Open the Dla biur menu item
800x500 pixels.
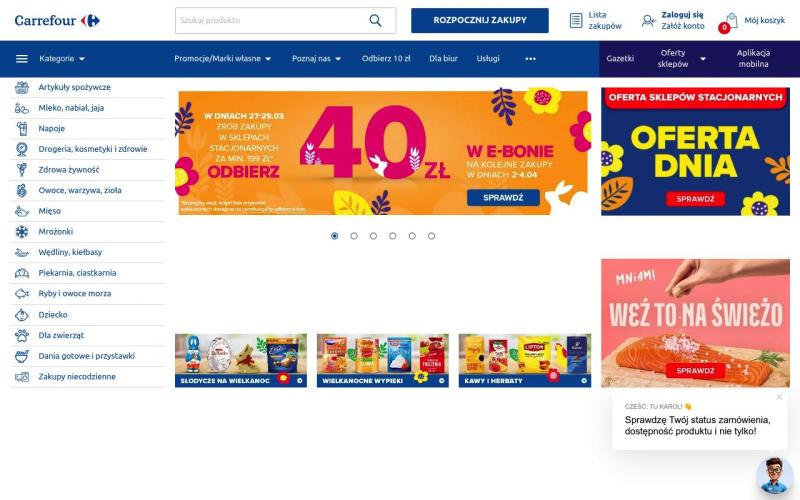(443, 59)
